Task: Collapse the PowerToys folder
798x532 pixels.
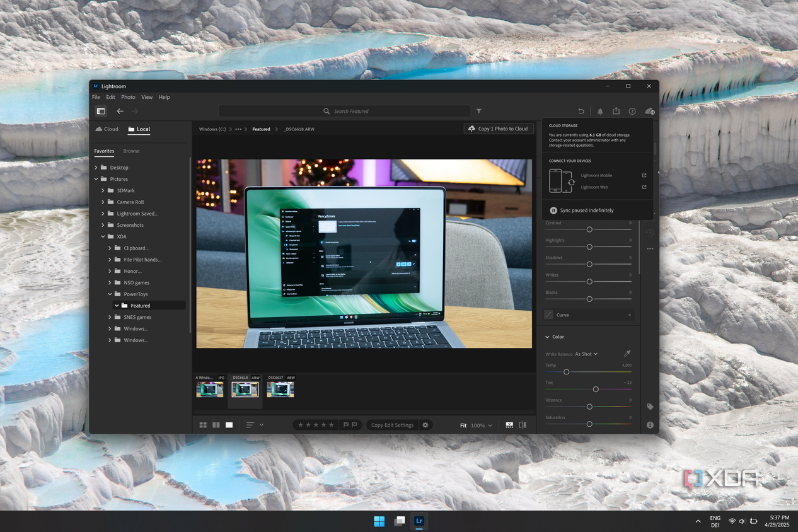Action: click(x=110, y=294)
